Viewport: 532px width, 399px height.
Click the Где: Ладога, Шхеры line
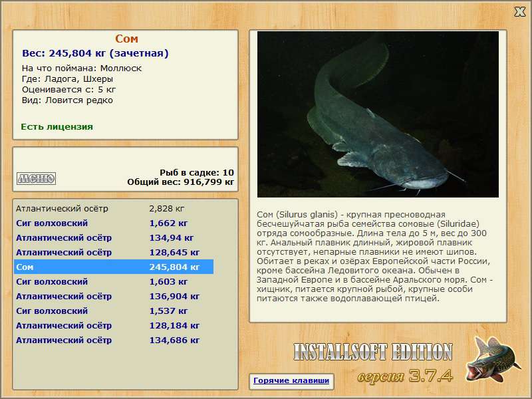coord(67,78)
